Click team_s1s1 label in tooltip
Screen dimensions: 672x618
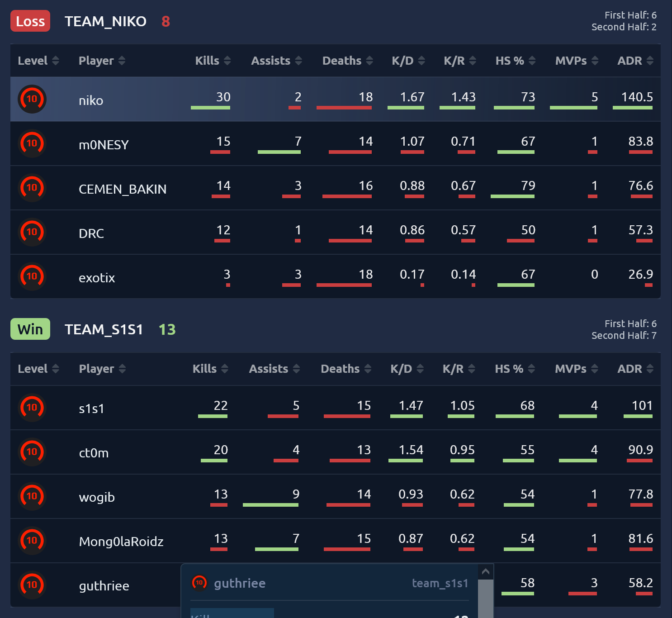tap(440, 584)
